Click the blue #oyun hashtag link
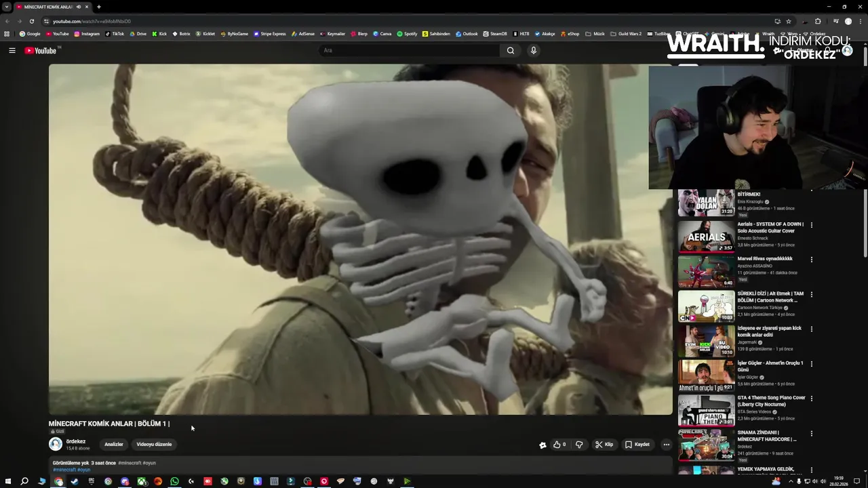 pyautogui.click(x=83, y=470)
